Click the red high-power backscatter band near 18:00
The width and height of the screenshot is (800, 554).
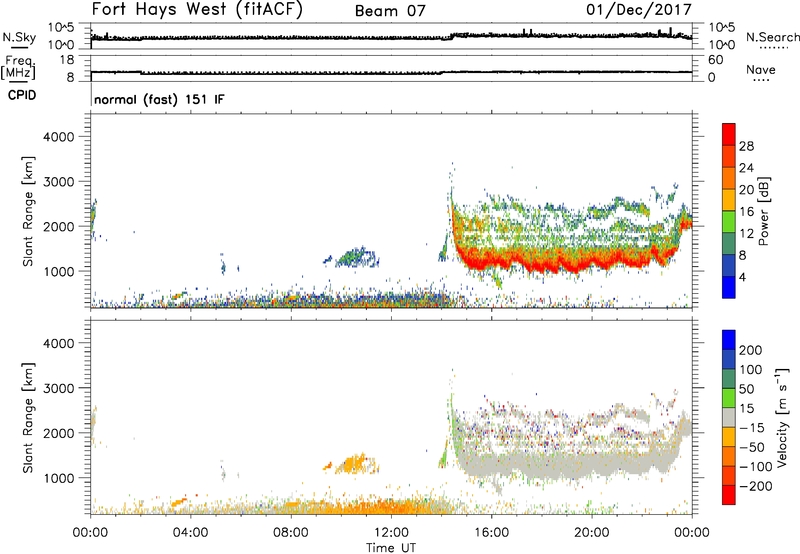pyautogui.click(x=542, y=261)
